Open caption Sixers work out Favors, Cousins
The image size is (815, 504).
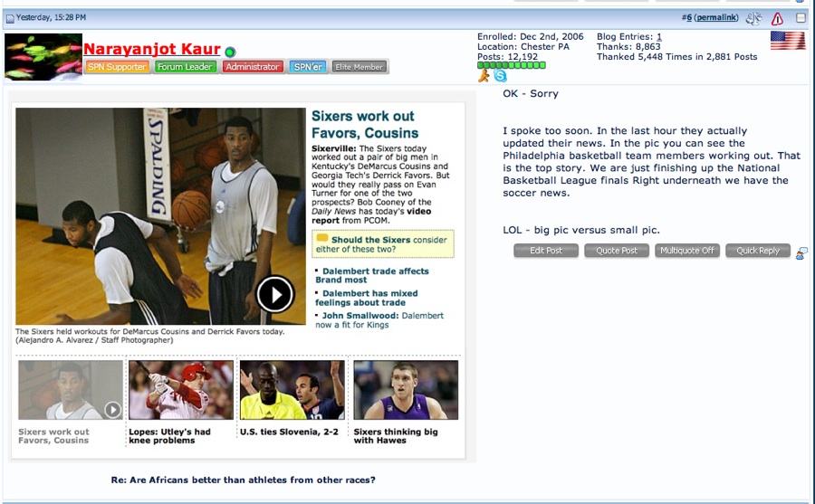(x=53, y=436)
